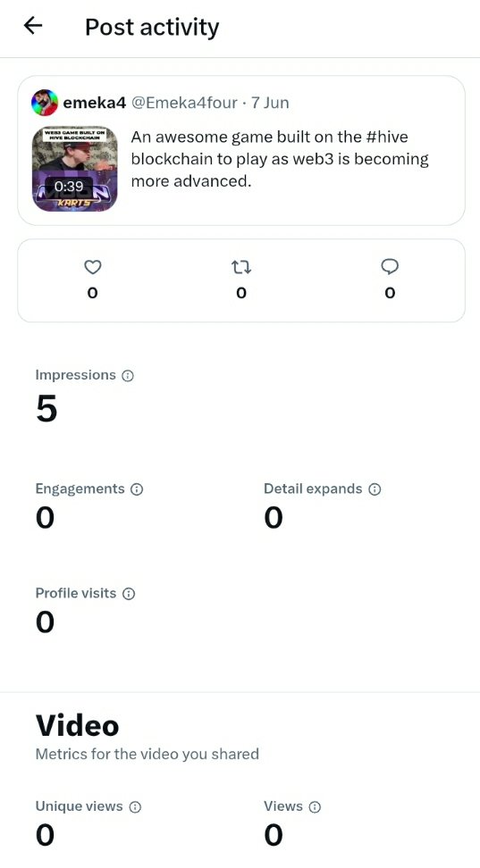Image resolution: width=480 pixels, height=868 pixels.
Task: Tap the Impressions count of 5
Action: [x=46, y=410]
